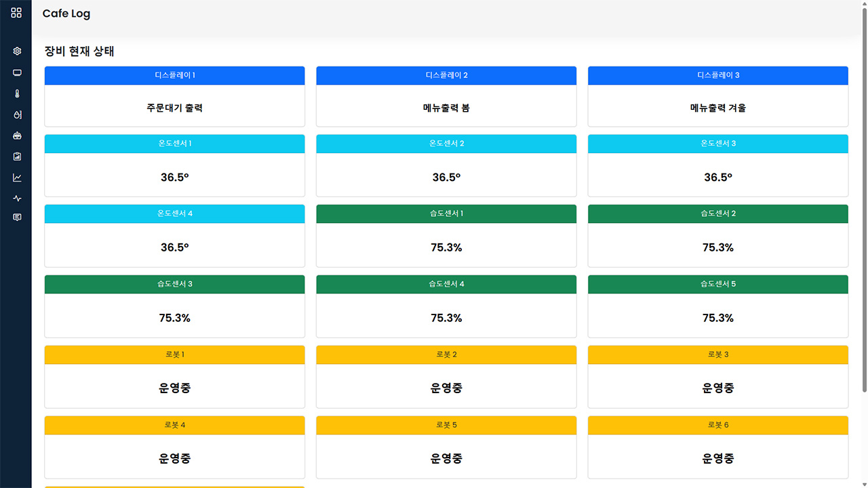Click the clipboard report icon
Screen dimensions: 868x488
pos(17,157)
